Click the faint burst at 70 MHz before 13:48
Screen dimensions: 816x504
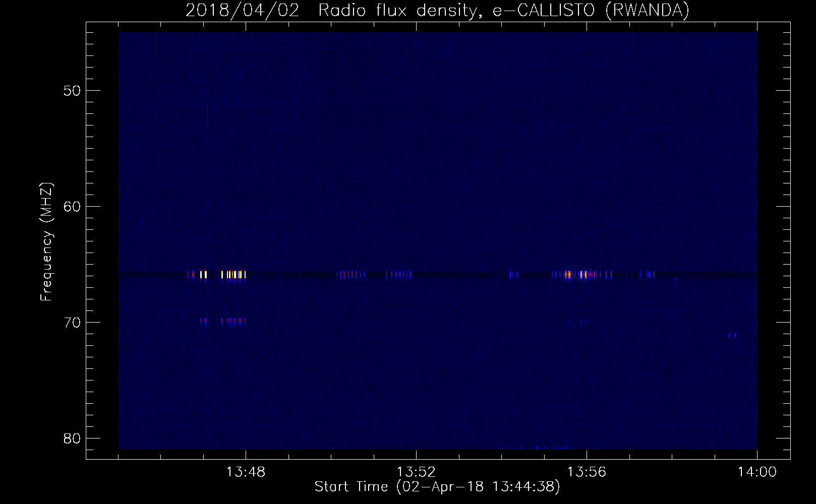pos(223,321)
